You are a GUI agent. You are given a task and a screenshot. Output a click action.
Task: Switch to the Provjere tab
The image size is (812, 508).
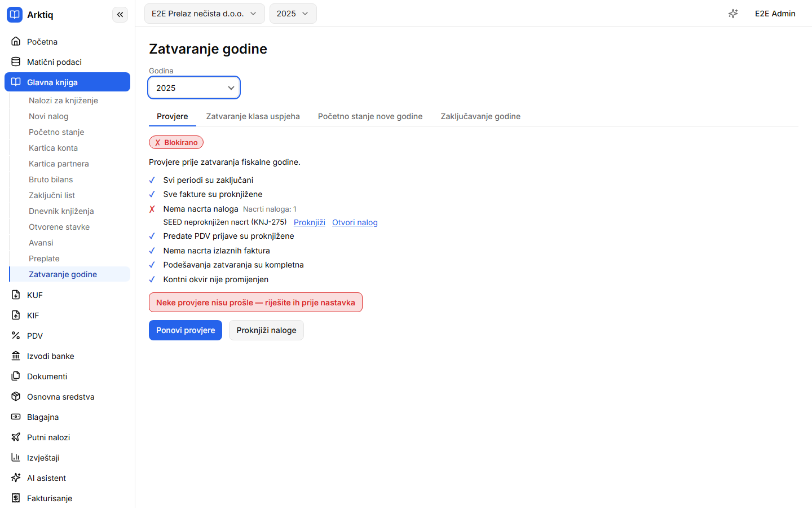tap(173, 116)
